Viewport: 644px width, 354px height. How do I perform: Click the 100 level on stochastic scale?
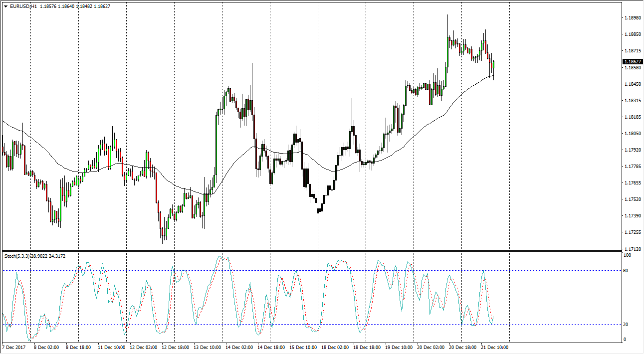coord(628,255)
